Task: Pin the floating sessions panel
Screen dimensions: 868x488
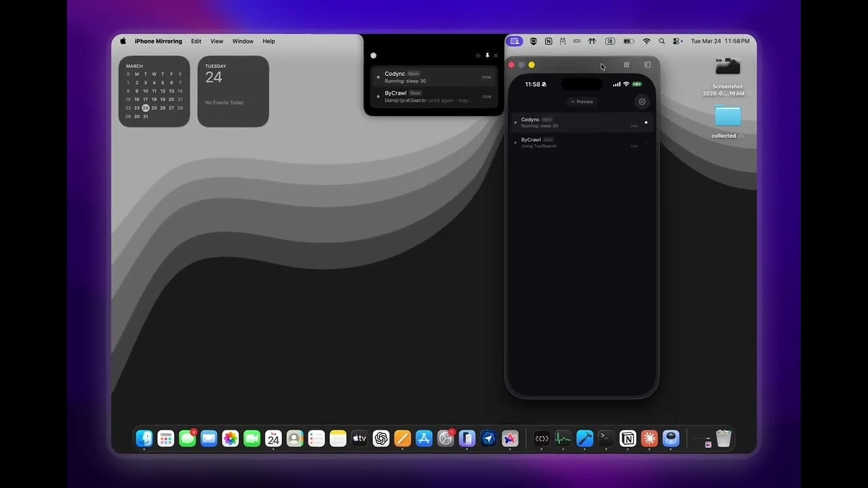Action: 487,56
